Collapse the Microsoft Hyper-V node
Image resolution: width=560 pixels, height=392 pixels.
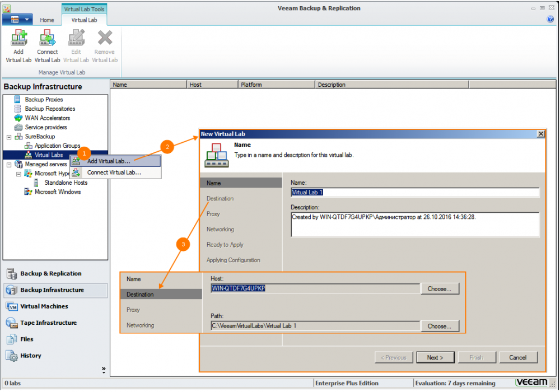click(x=18, y=174)
